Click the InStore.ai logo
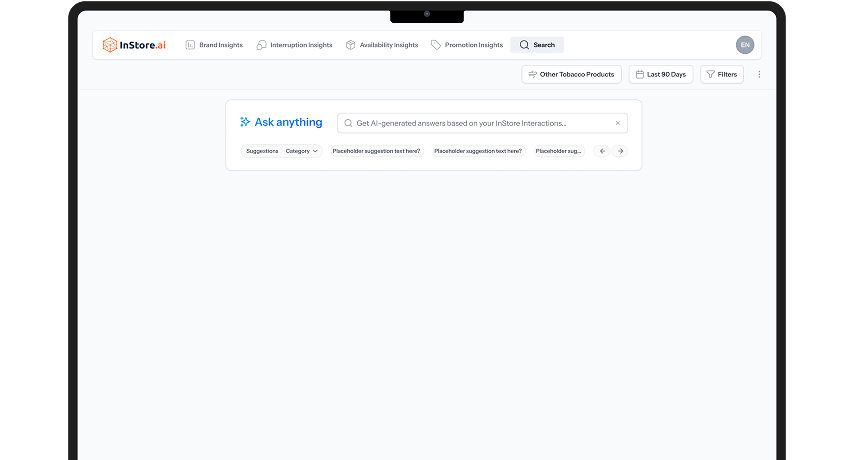 pyautogui.click(x=134, y=45)
